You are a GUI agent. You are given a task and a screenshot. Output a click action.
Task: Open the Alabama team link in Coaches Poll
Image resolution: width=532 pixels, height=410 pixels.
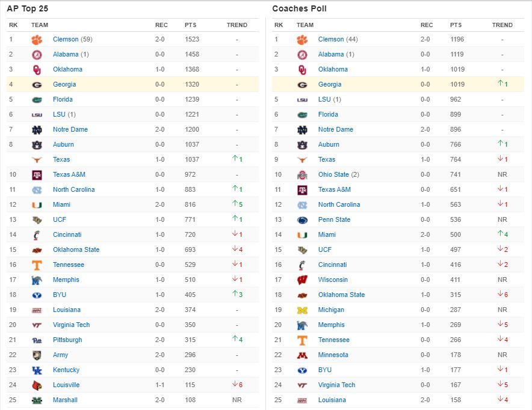[331, 55]
